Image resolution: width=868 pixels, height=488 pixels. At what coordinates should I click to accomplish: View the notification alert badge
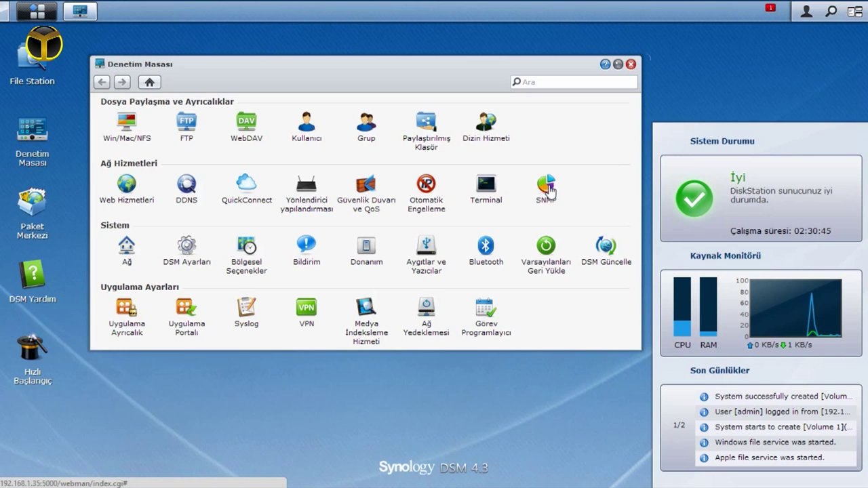770,8
